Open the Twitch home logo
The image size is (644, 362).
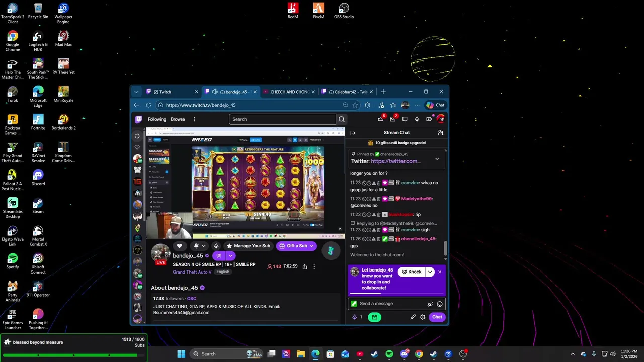pos(138,119)
